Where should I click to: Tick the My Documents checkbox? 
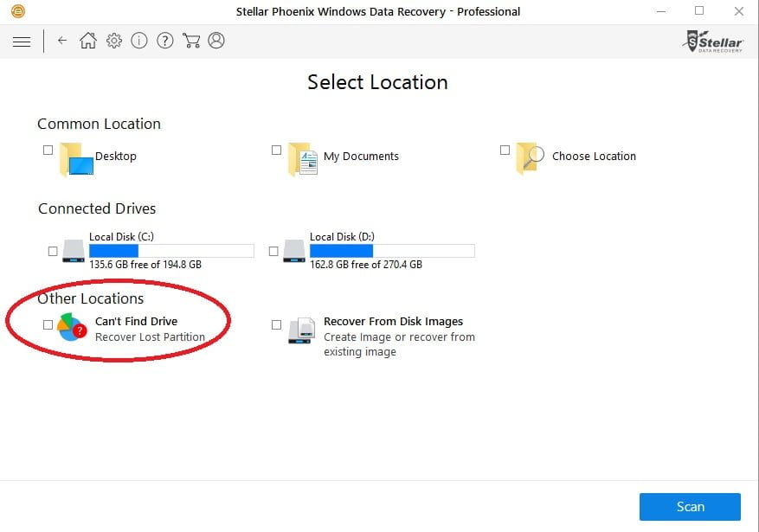(276, 150)
